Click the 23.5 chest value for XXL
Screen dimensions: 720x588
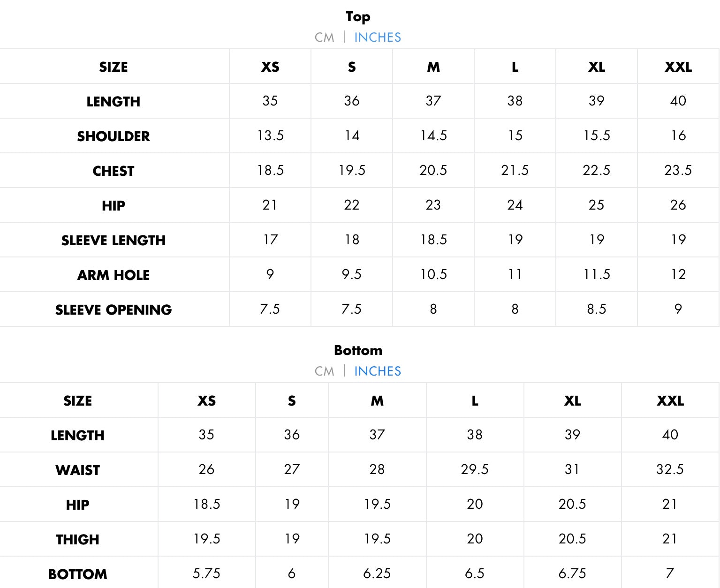pos(678,170)
